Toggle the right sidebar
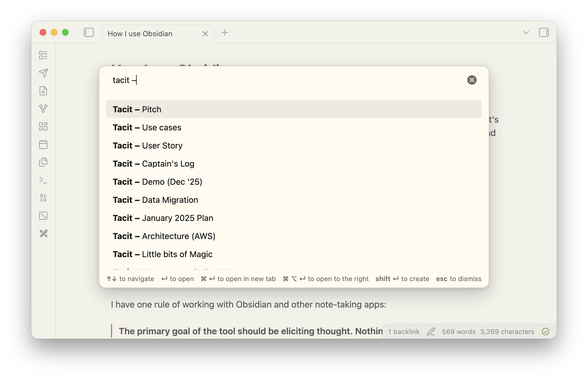The height and width of the screenshot is (380, 588). (544, 33)
